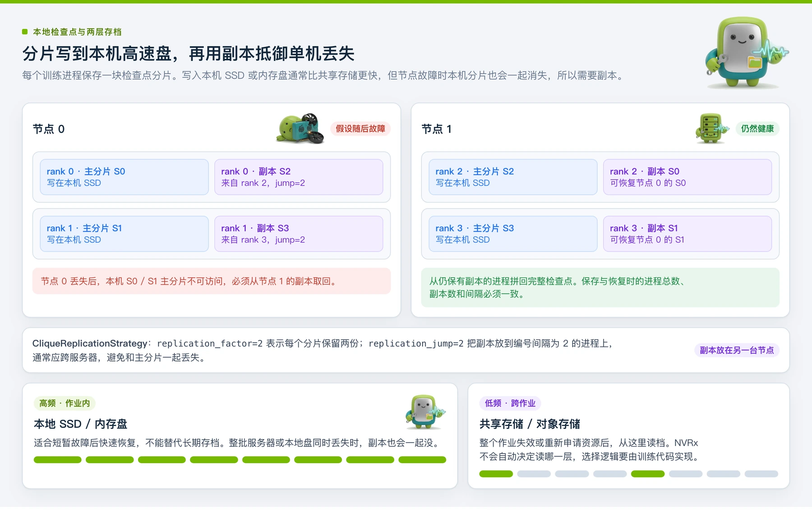This screenshot has height=510, width=812.
Task: Select the rank 0 · 副本 S2 card
Action: point(299,177)
